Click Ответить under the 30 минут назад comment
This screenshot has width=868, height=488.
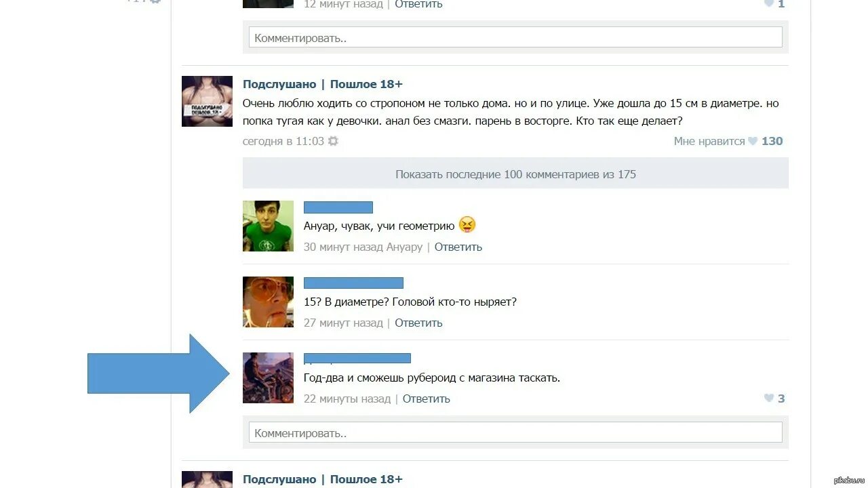point(458,247)
